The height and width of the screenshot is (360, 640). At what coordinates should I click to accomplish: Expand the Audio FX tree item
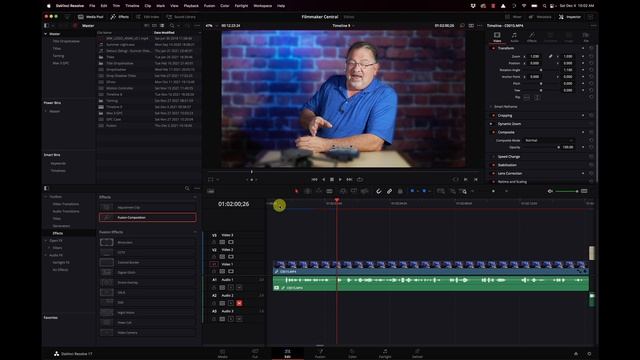coord(46,255)
